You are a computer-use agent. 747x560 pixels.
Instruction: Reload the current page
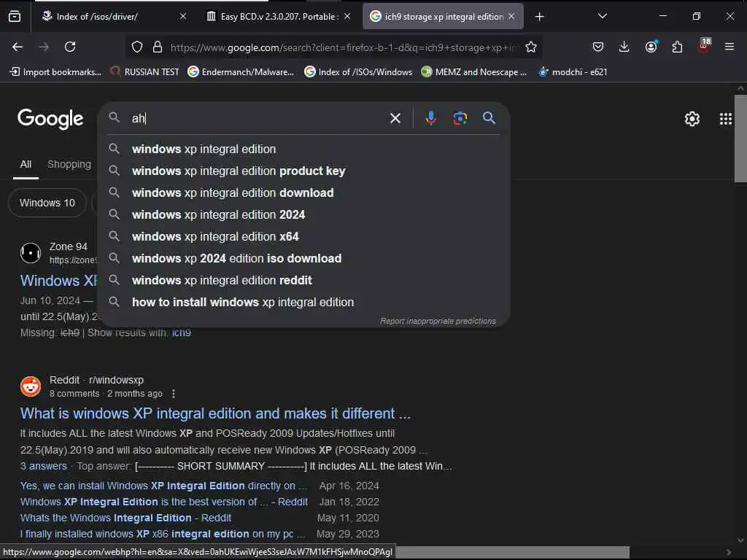(x=70, y=47)
